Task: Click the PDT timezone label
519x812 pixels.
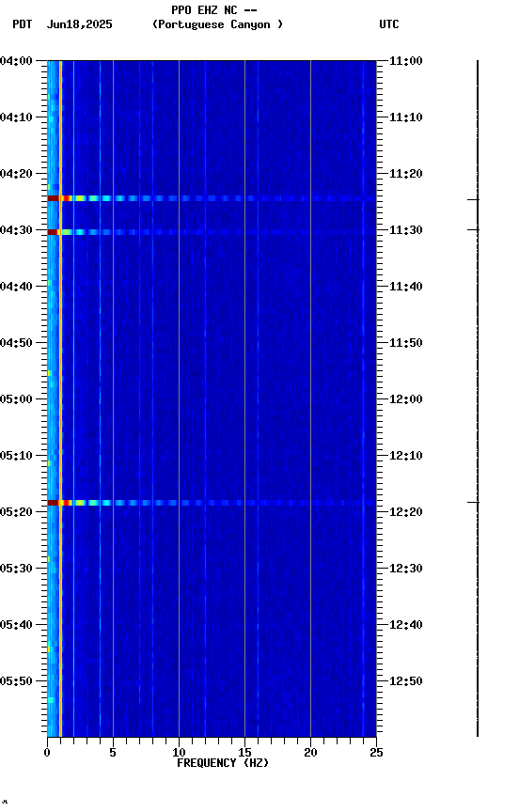Action: point(23,24)
